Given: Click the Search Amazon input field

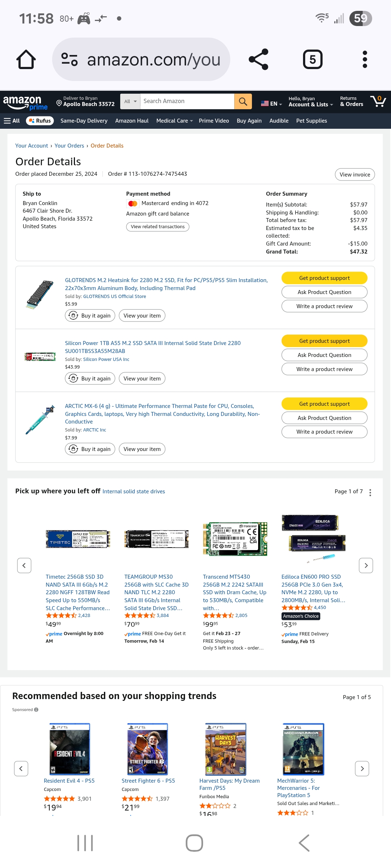Looking at the screenshot, I should (187, 101).
